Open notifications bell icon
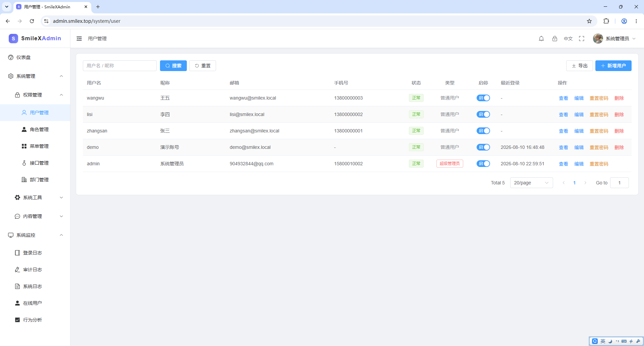The height and width of the screenshot is (346, 644). (x=541, y=39)
